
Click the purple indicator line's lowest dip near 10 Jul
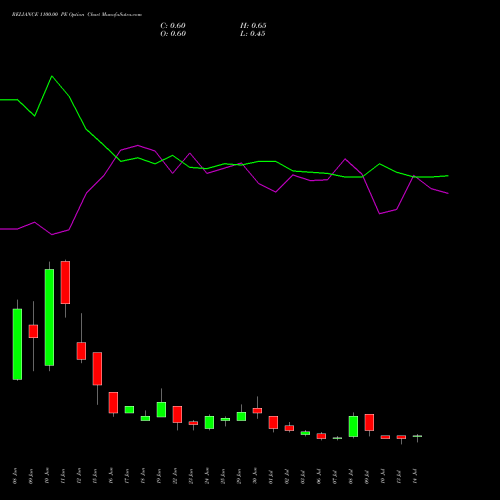tap(380, 213)
